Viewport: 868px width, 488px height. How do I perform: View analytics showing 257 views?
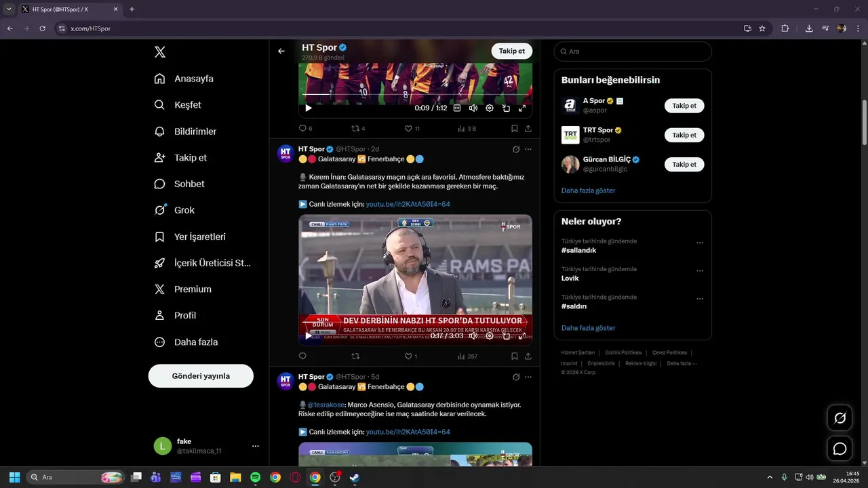468,356
